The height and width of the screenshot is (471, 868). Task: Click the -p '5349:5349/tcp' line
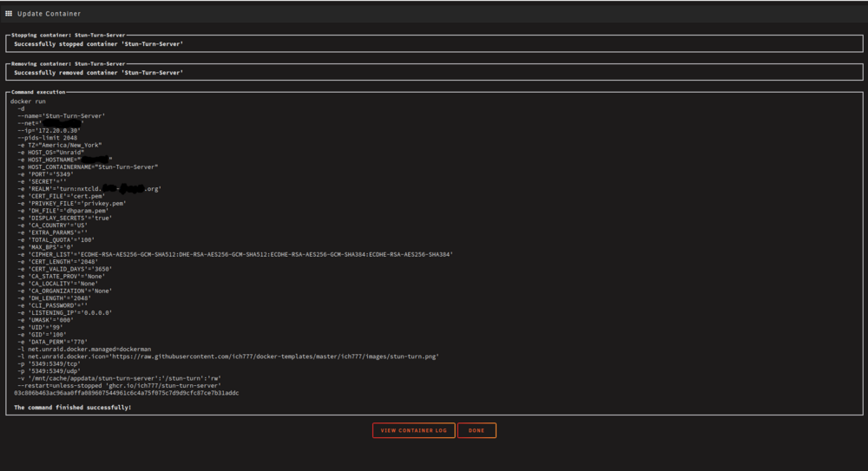click(x=49, y=363)
